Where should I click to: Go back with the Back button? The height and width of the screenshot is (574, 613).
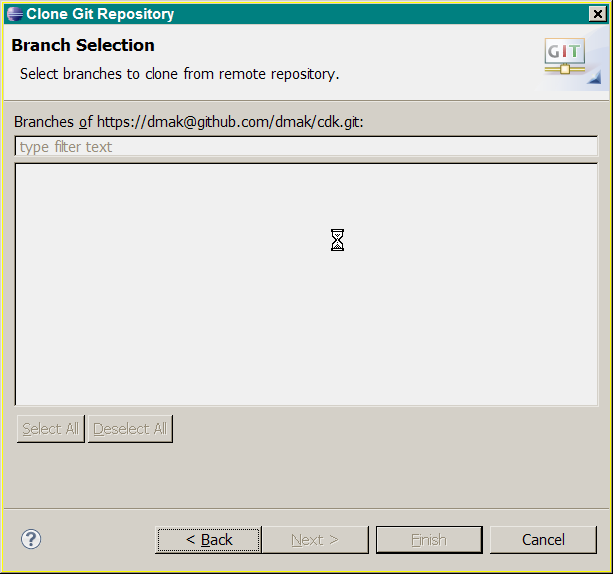(209, 540)
